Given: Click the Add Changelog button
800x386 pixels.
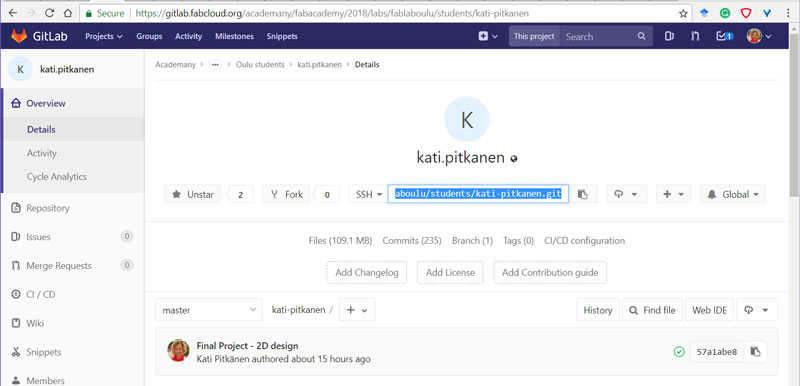Looking at the screenshot, I should (366, 272).
